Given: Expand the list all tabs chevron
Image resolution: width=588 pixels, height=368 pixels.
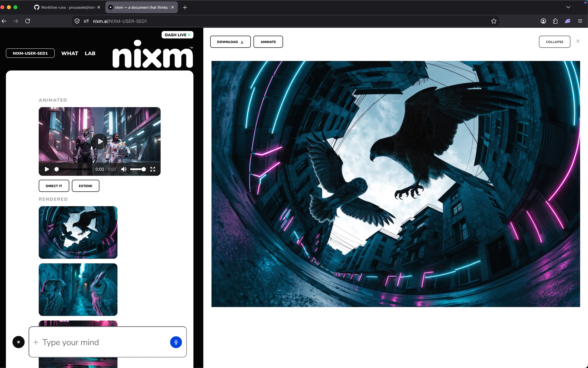Looking at the screenshot, I should pos(568,7).
